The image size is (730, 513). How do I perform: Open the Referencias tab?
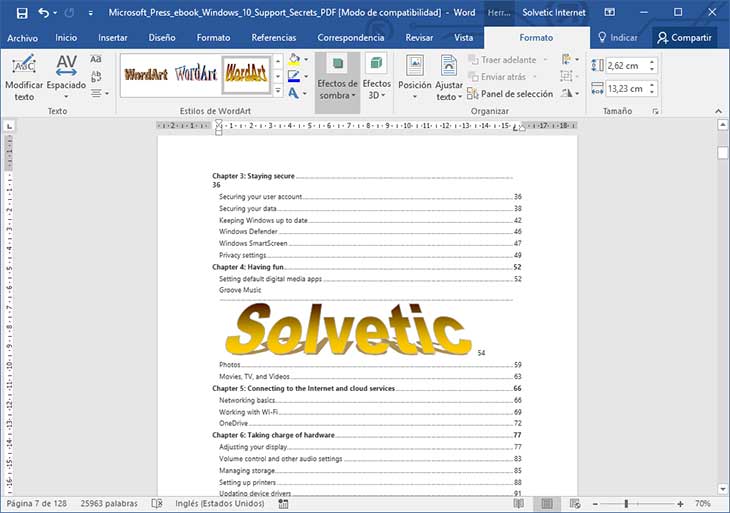[274, 38]
